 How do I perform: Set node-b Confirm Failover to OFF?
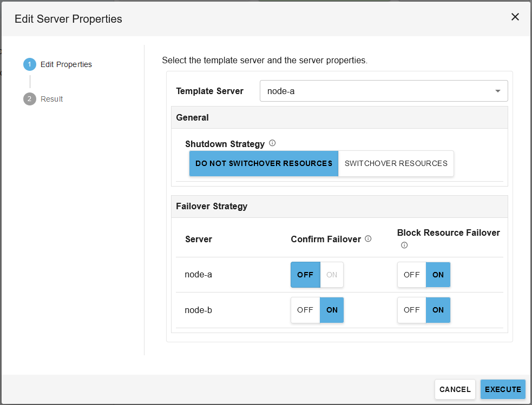click(x=305, y=310)
